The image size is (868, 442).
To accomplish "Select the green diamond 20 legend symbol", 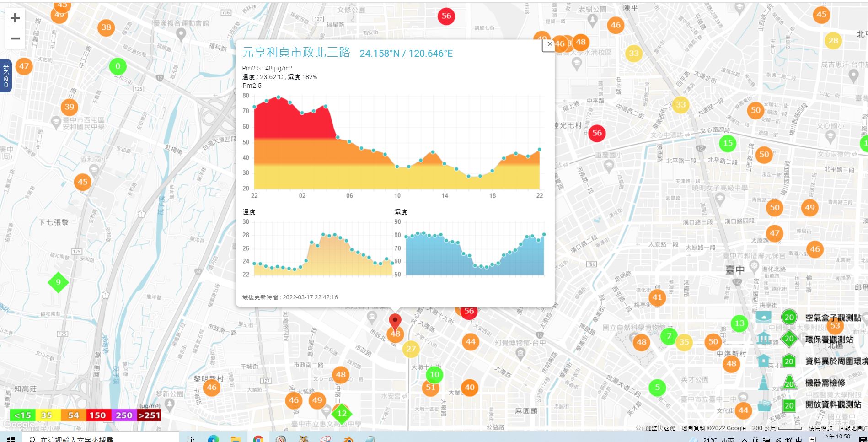I will pyautogui.click(x=789, y=339).
